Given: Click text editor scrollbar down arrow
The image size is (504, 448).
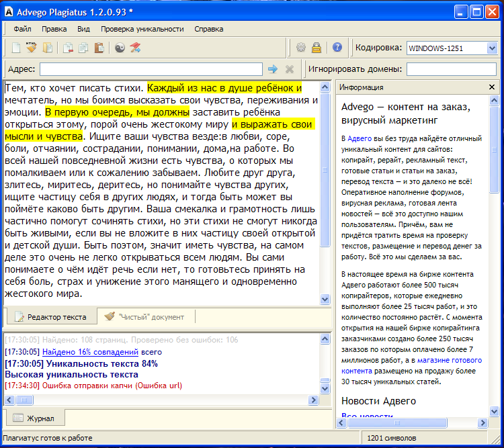Looking at the screenshot, I should (x=325, y=299).
